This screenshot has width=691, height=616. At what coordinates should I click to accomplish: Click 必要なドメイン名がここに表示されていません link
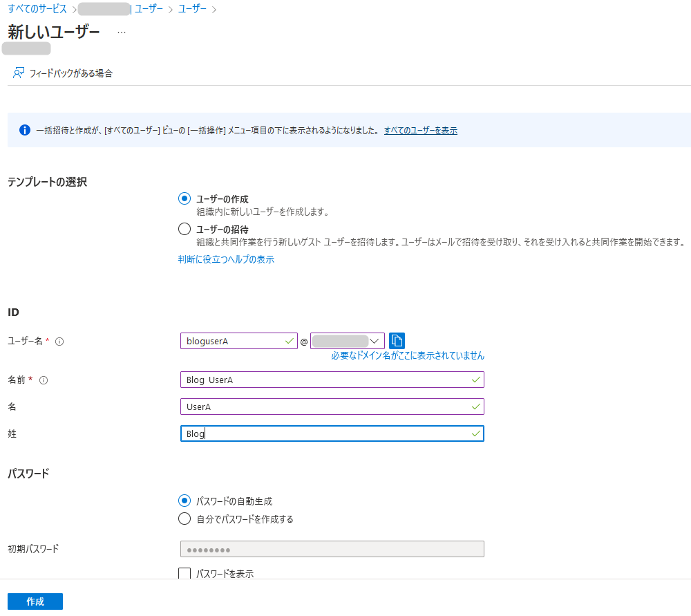408,355
